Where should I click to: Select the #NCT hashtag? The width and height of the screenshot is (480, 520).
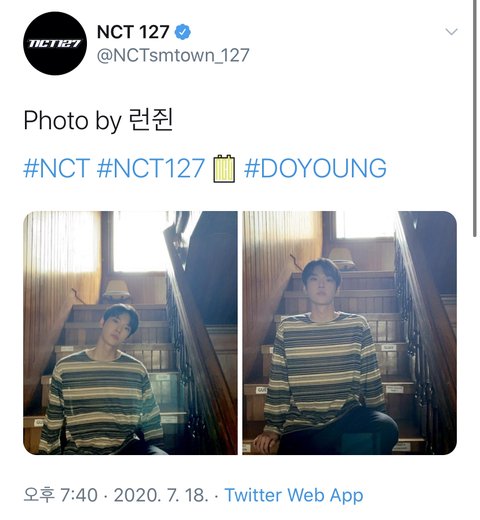click(57, 168)
